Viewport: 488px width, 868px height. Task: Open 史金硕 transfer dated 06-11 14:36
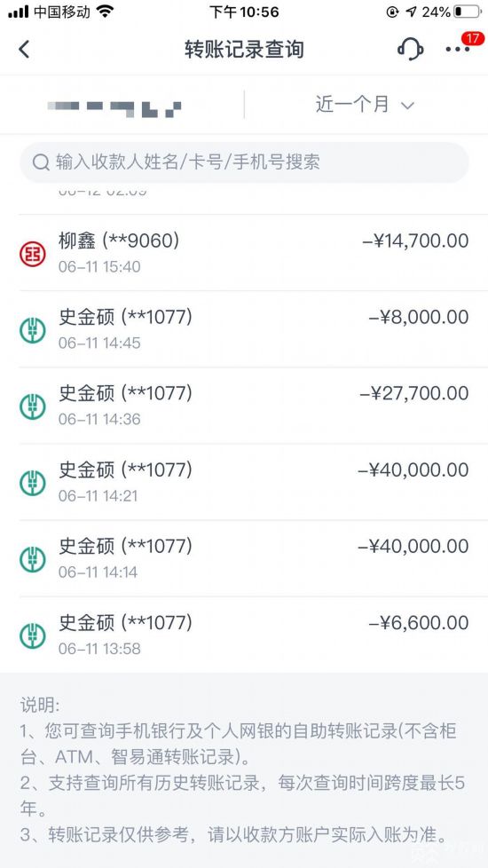244,406
